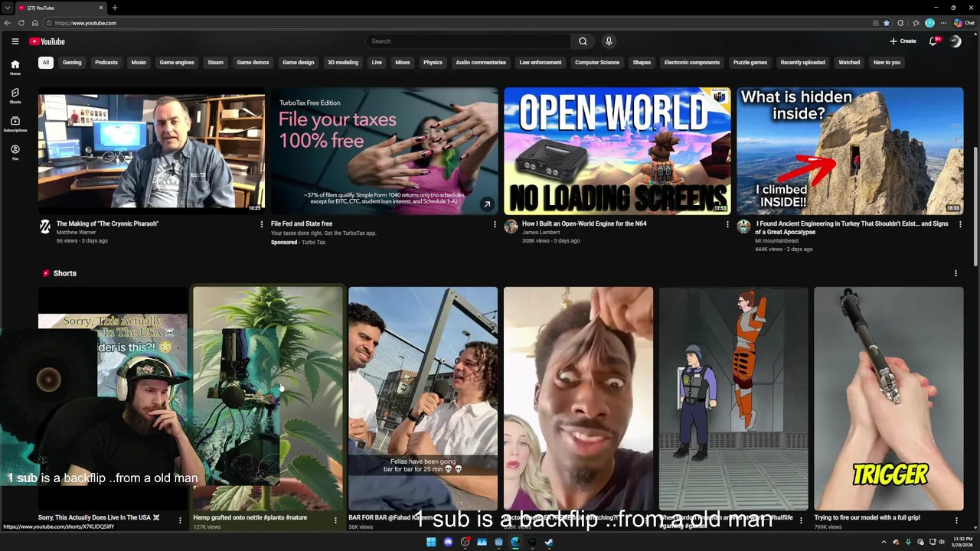Select the Podcasts filter chip
The image size is (980, 551).
pyautogui.click(x=106, y=63)
